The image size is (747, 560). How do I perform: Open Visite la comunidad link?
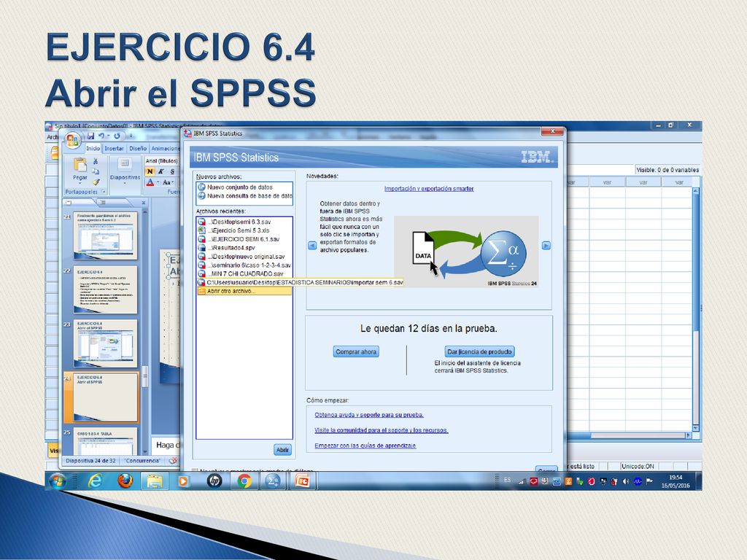point(381,430)
